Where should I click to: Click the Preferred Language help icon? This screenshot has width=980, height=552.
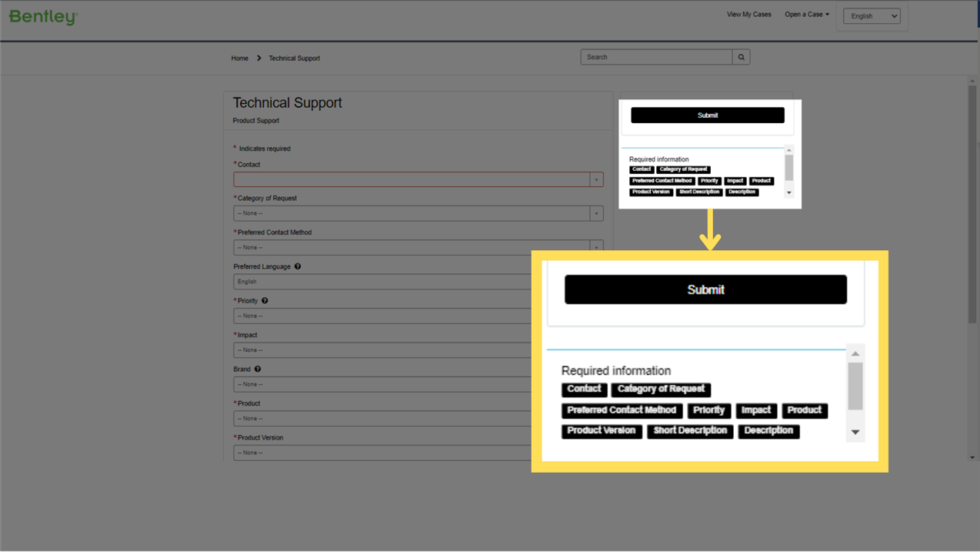(298, 266)
